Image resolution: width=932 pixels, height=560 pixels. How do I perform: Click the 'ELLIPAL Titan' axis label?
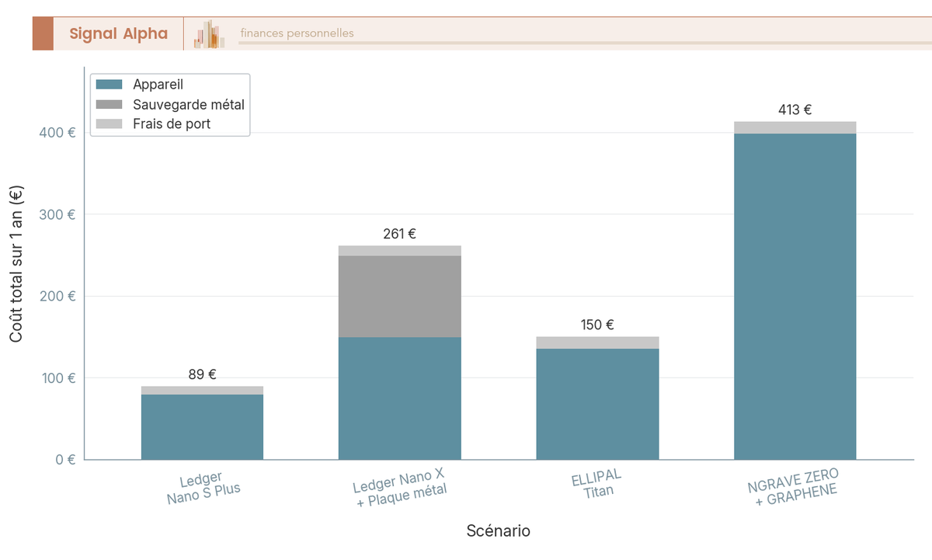click(597, 482)
